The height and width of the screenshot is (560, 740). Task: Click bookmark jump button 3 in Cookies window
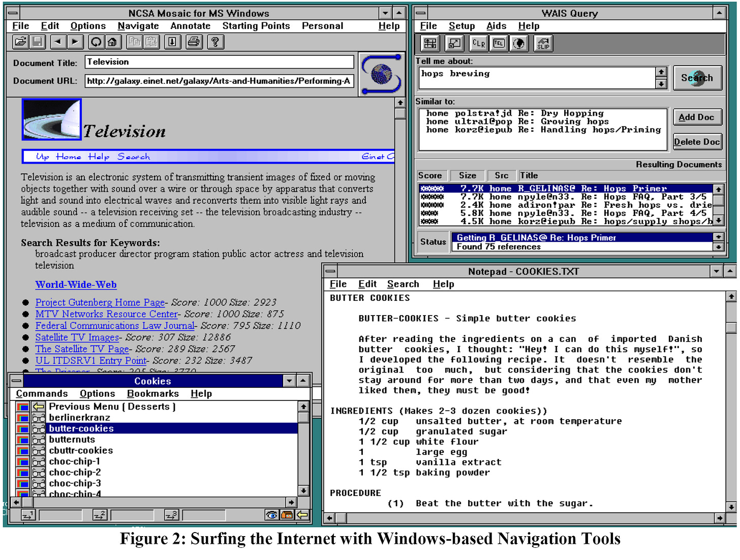tap(172, 515)
